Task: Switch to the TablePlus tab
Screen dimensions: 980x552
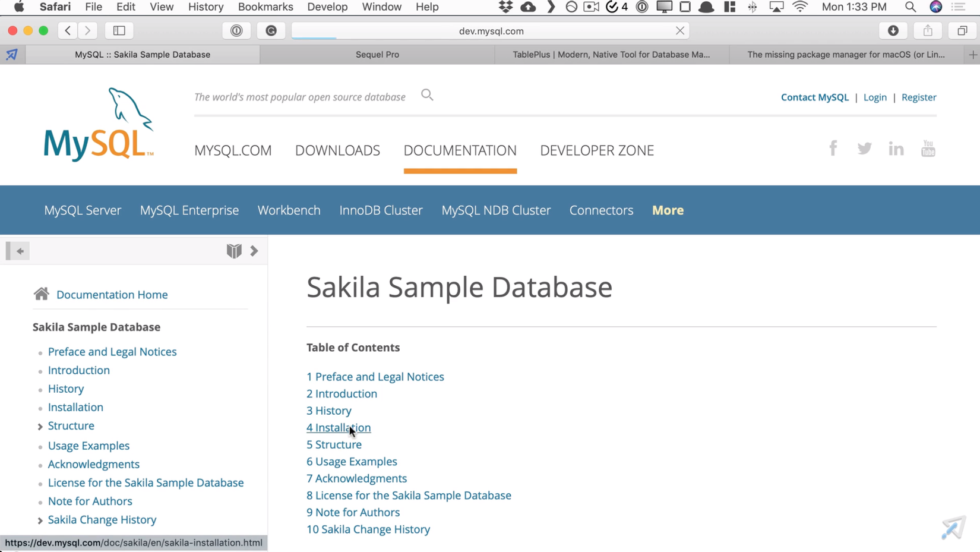Action: click(611, 55)
